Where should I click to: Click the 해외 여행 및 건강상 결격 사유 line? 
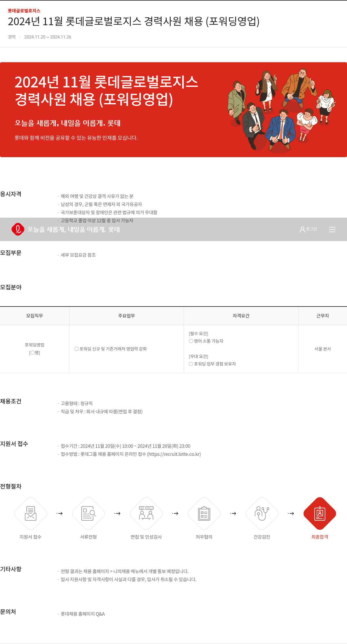coord(97,196)
